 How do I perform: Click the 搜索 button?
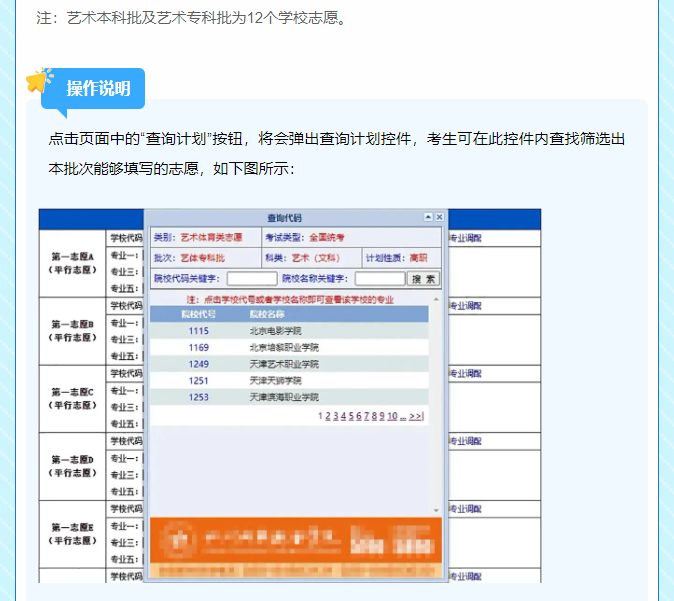pyautogui.click(x=424, y=279)
